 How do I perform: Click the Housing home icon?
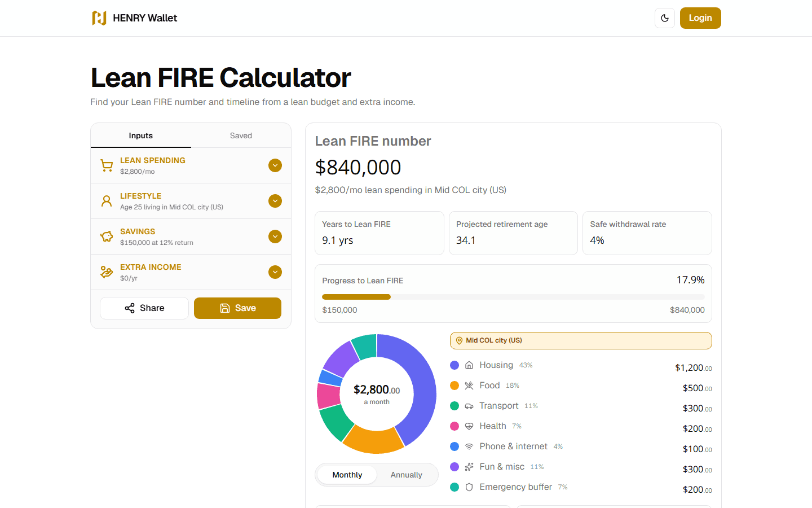pyautogui.click(x=469, y=365)
